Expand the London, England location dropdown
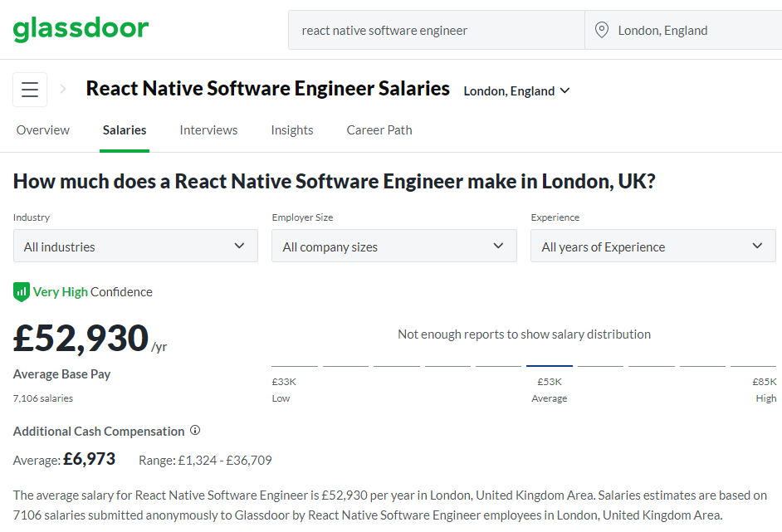The image size is (782, 532). point(516,91)
